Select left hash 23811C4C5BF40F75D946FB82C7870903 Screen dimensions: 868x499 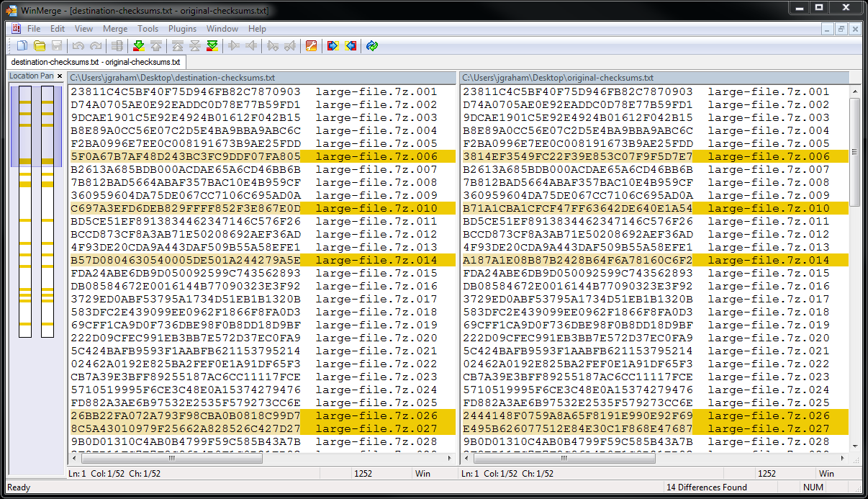click(x=186, y=91)
